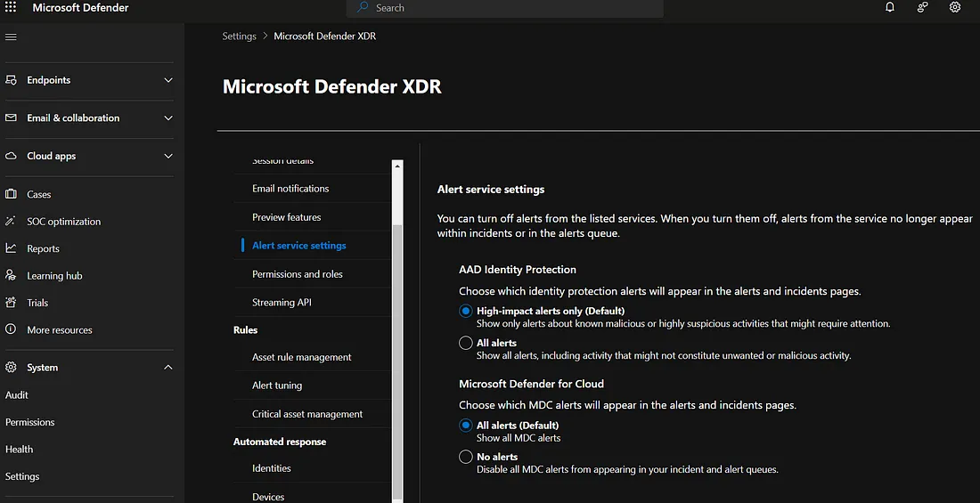The width and height of the screenshot is (980, 503).
Task: Click the notifications bell icon
Action: (890, 7)
